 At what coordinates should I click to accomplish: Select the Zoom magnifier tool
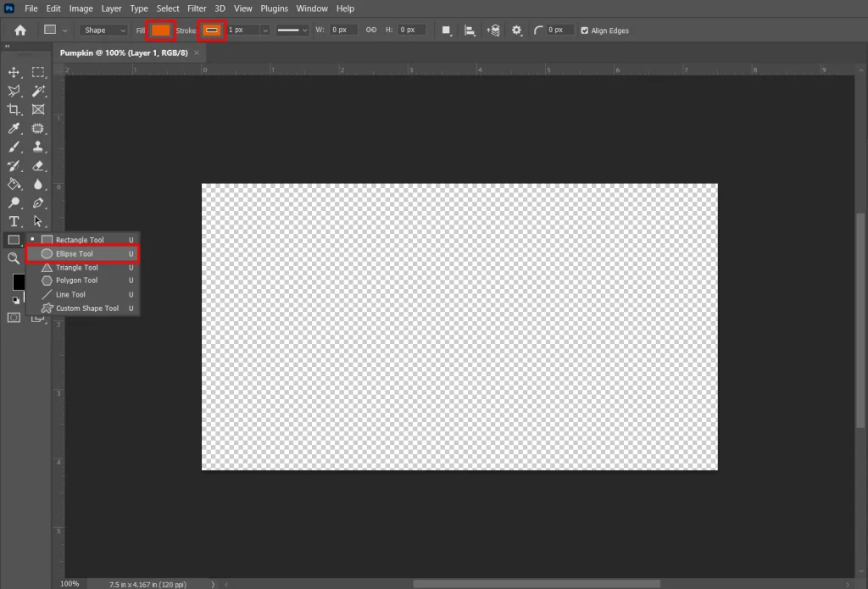click(x=14, y=258)
